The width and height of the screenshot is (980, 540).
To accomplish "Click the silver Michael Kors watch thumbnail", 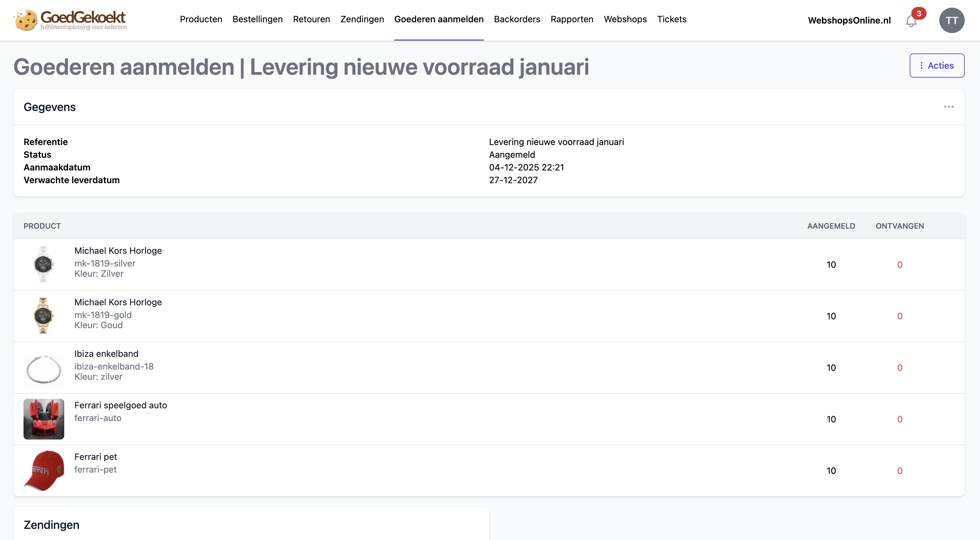I will point(43,264).
